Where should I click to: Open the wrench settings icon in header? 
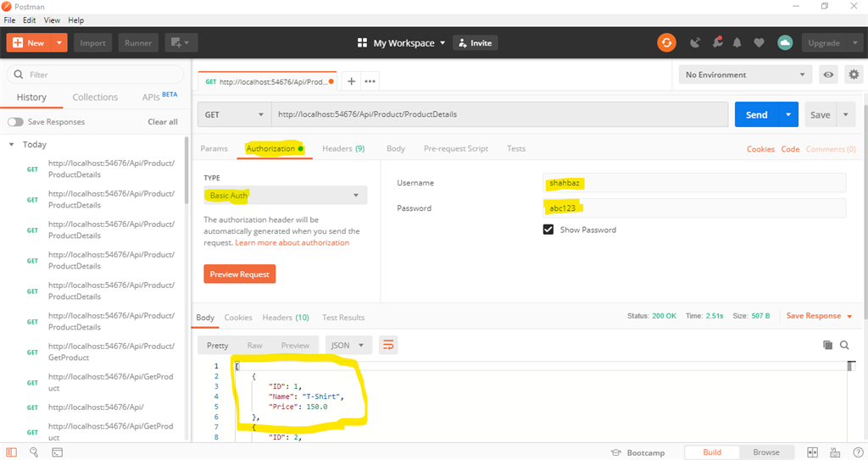(x=717, y=42)
